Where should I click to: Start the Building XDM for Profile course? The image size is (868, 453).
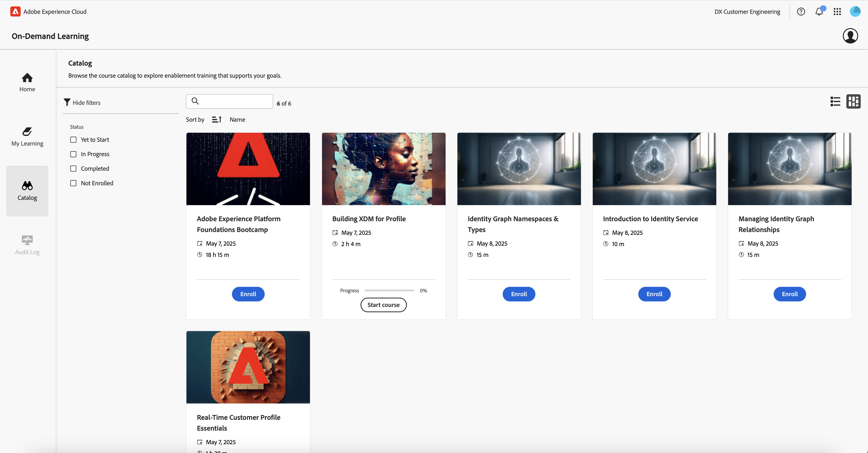pos(383,305)
